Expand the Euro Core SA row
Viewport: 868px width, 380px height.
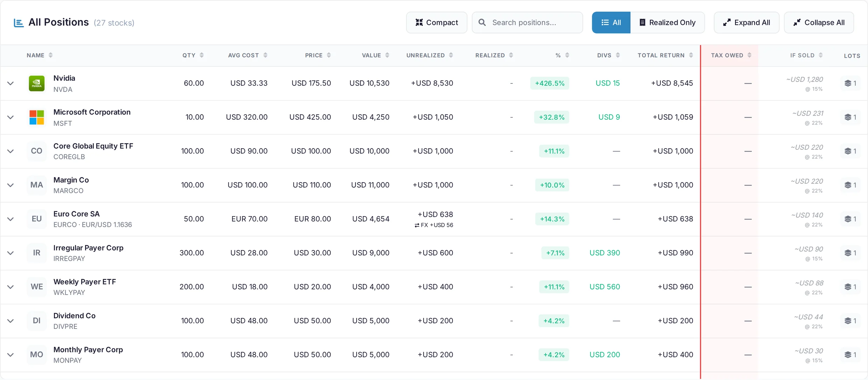point(10,219)
